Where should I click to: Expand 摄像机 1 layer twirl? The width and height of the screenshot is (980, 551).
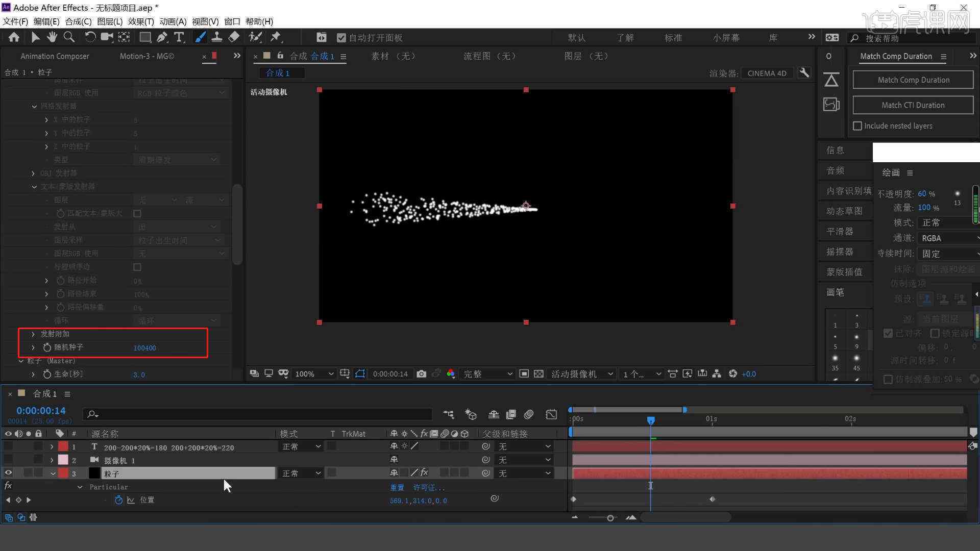click(x=52, y=460)
